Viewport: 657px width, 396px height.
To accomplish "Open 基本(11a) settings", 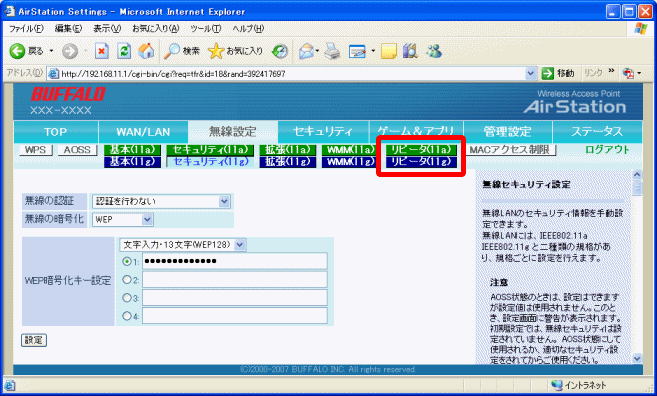I will (132, 150).
